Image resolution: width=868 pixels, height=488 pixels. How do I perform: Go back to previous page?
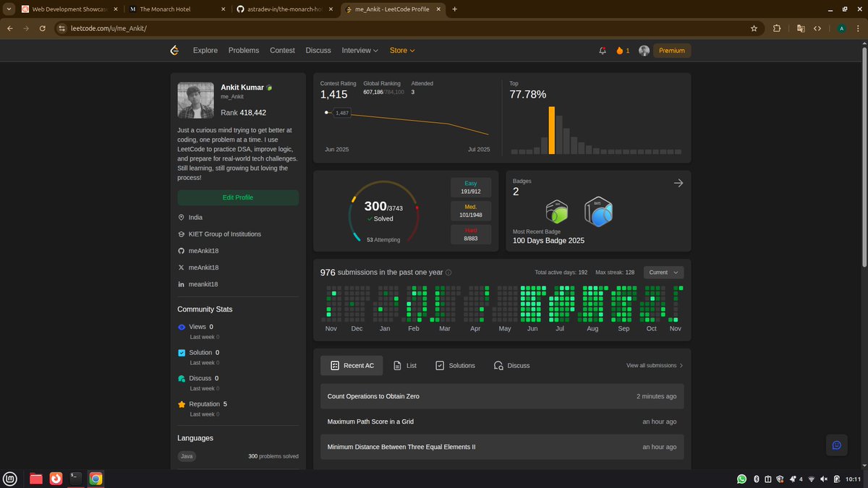tap(10, 28)
